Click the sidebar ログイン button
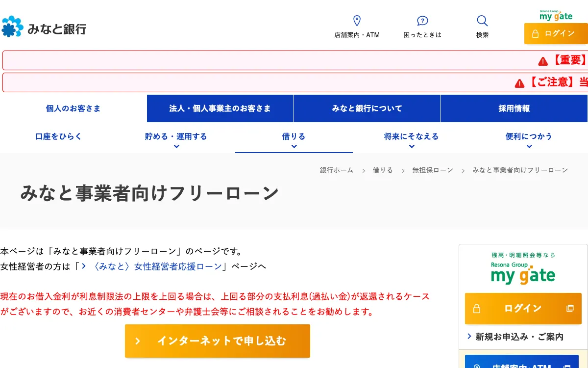 tap(523, 309)
